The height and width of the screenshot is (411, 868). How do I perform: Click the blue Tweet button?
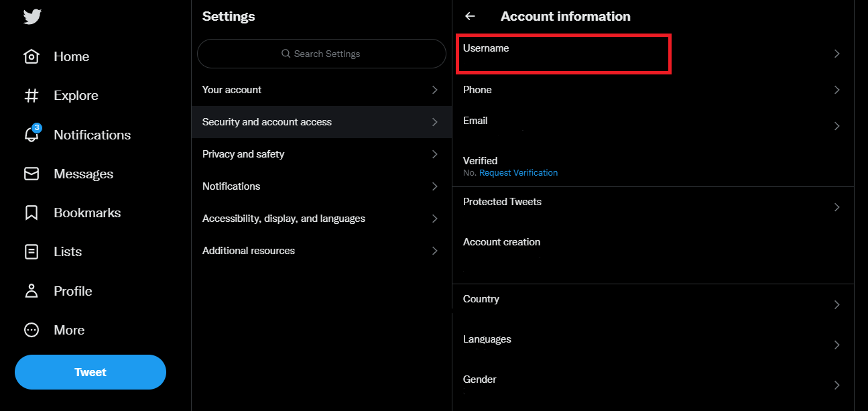click(x=90, y=372)
